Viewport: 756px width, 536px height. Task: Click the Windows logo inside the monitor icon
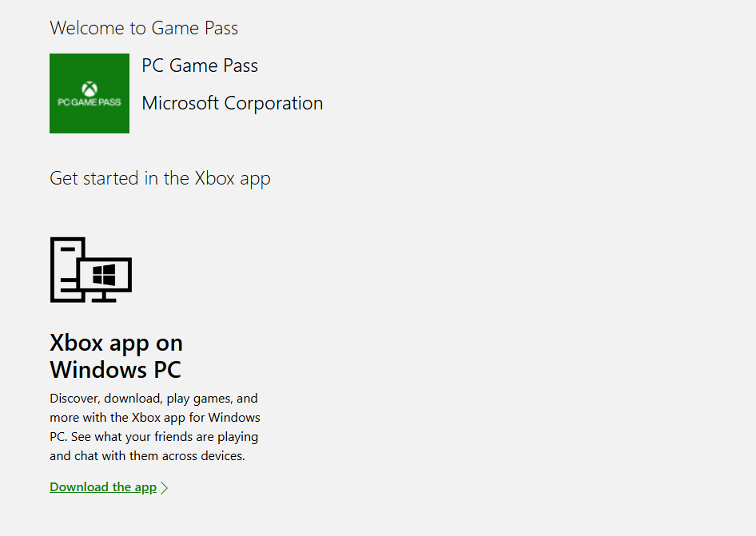tap(104, 276)
